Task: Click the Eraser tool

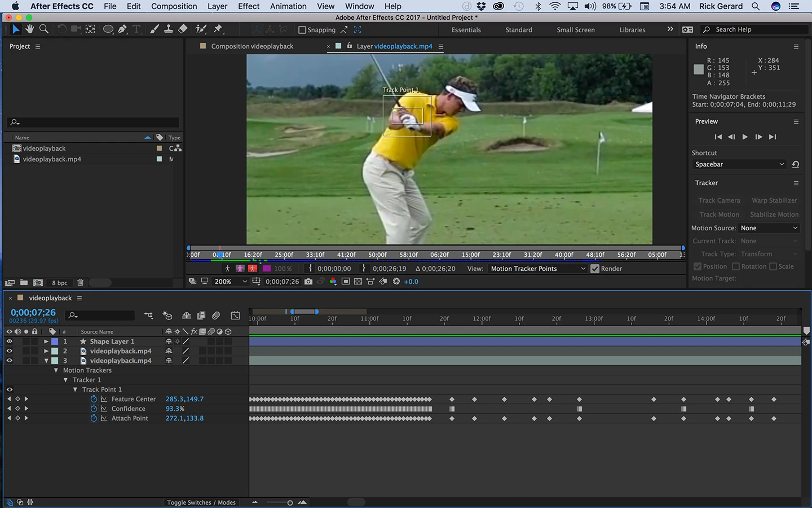Action: point(183,29)
